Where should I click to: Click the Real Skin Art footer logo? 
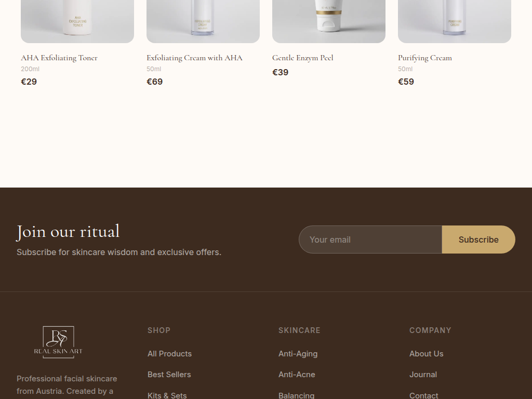click(58, 342)
